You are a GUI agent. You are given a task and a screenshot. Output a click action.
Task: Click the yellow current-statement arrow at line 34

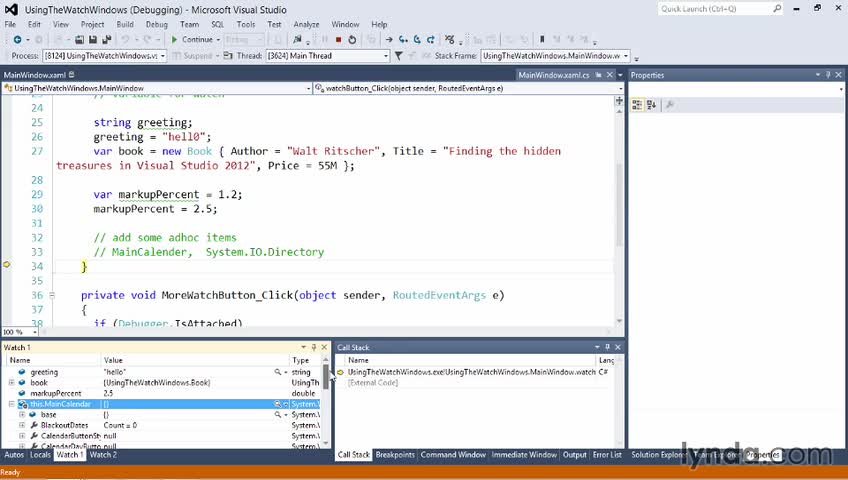tap(6, 265)
